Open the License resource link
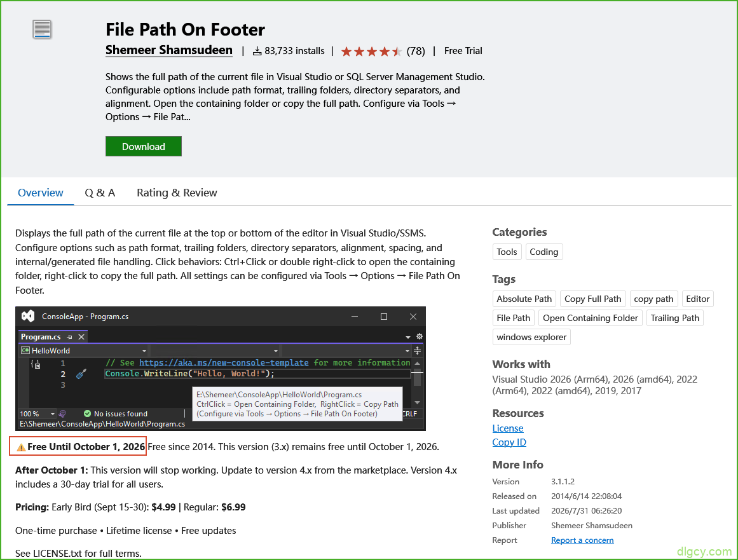 tap(508, 428)
